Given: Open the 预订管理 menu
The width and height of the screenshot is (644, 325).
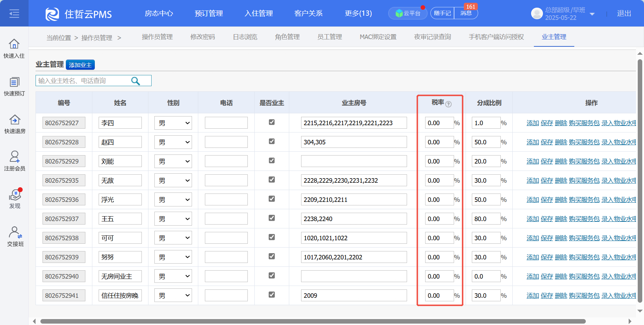Looking at the screenshot, I should coord(209,13).
